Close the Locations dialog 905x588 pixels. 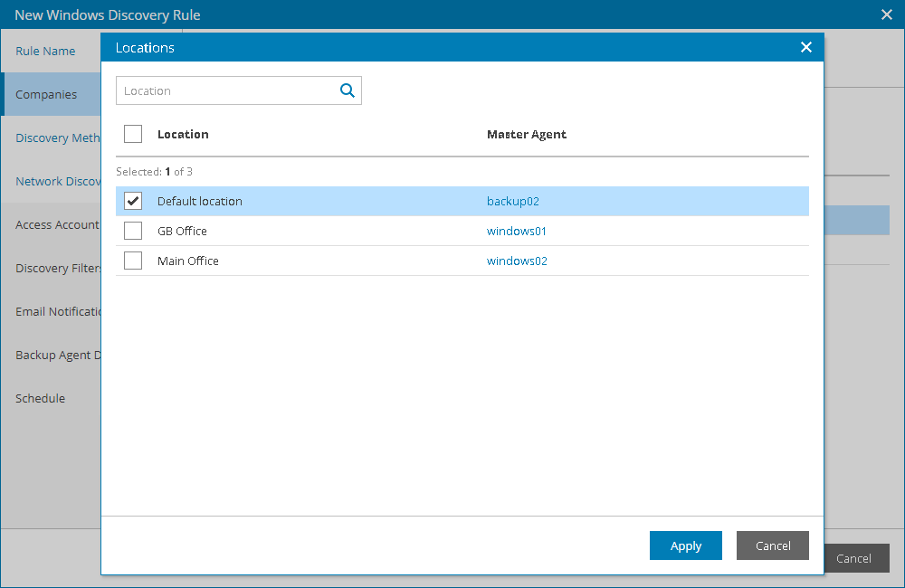coord(805,47)
